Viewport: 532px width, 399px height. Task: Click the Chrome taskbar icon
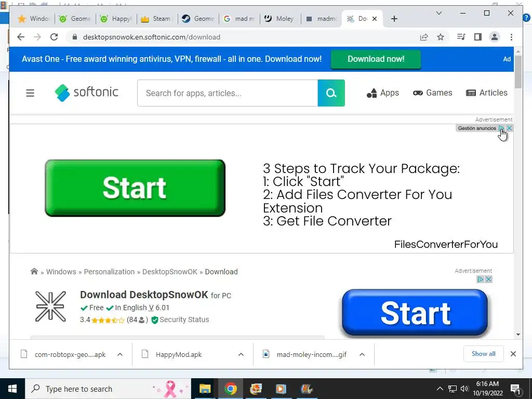pos(230,389)
